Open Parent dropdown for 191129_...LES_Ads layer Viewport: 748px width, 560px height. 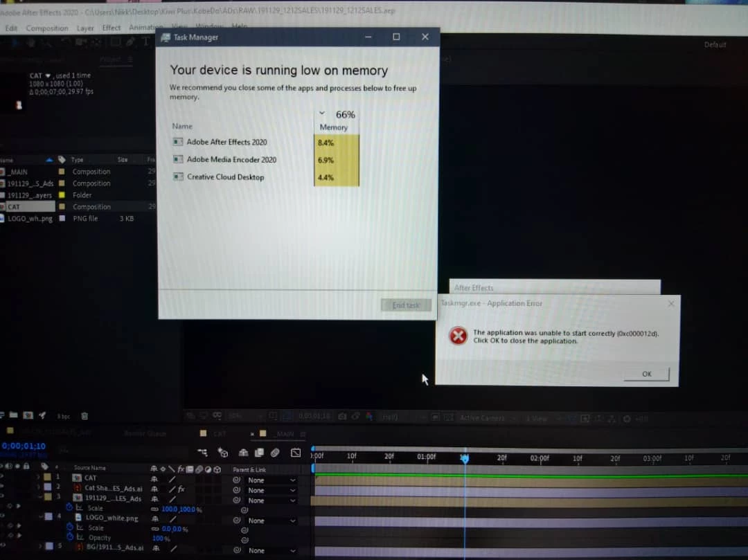coord(271,500)
